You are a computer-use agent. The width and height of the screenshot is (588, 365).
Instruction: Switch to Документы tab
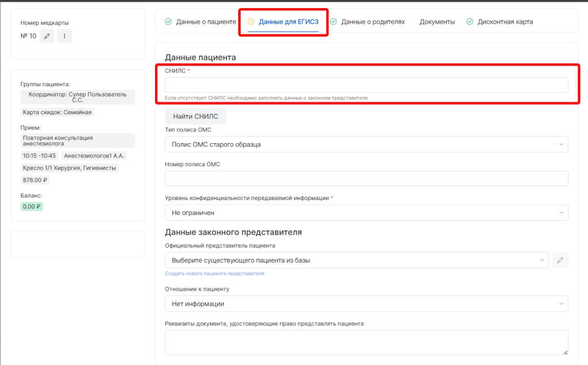click(437, 22)
